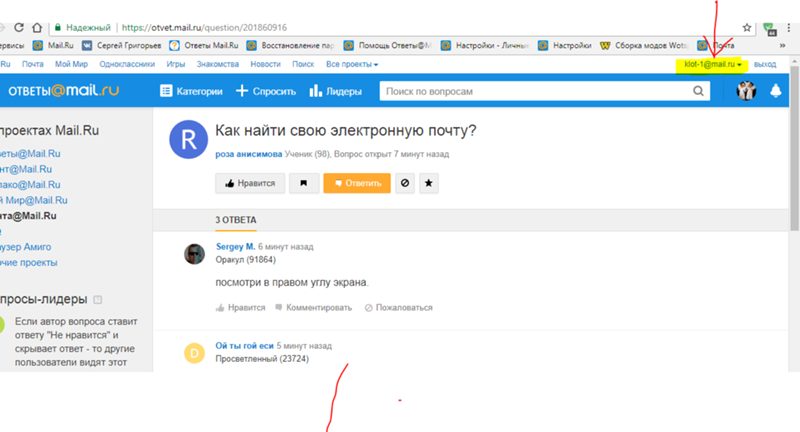This screenshot has height=432, width=800.
Task: Click the crossed-circle report button
Action: (x=405, y=183)
